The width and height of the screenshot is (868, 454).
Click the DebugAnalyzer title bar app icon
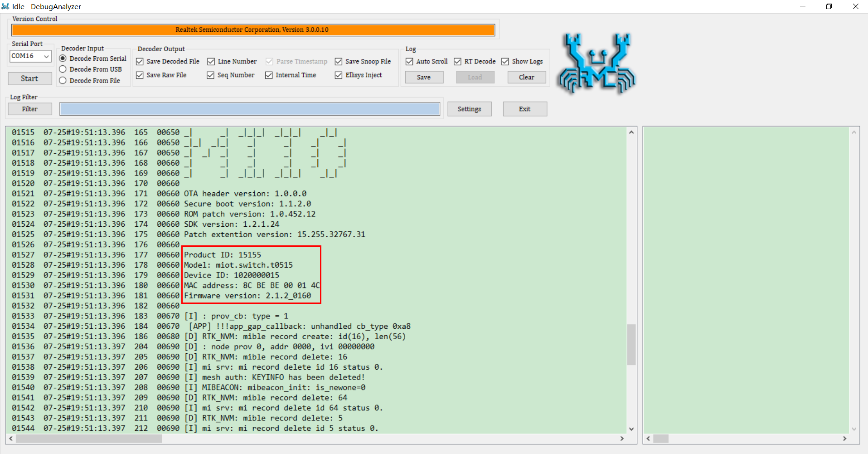coord(5,6)
